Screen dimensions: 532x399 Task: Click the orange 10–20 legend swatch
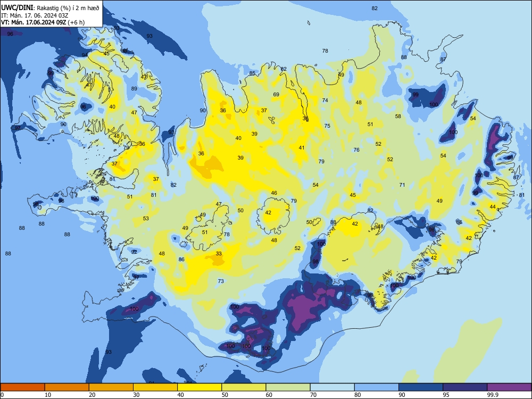[x=67, y=387]
